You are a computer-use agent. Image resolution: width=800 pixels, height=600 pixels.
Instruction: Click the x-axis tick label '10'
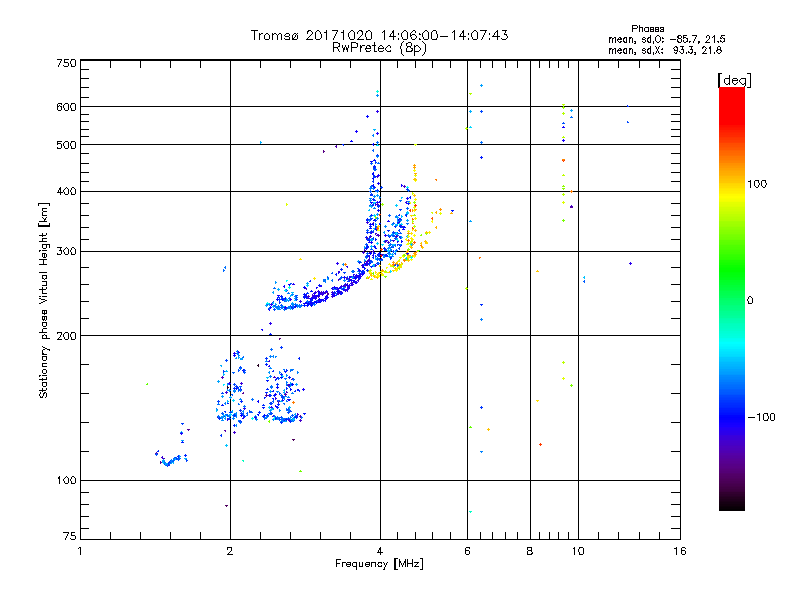click(578, 551)
